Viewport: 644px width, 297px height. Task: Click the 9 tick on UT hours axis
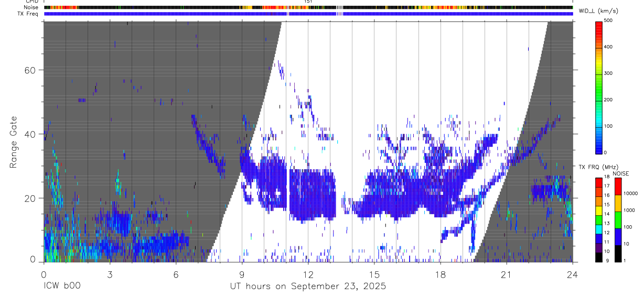242,274
